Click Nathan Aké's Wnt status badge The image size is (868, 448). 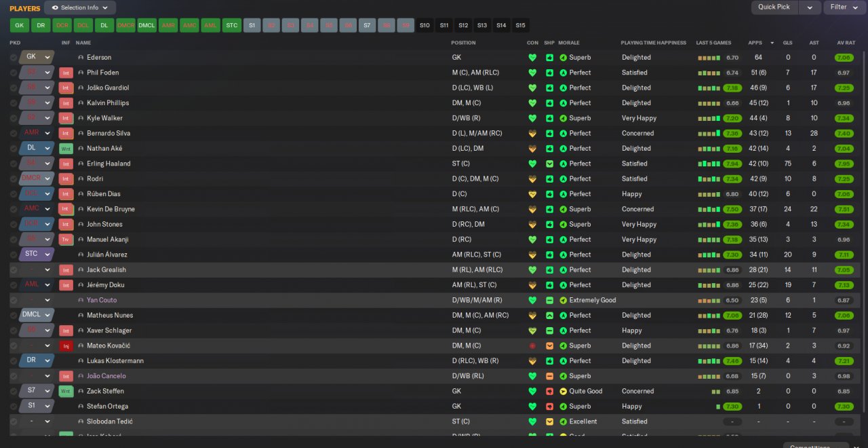66,149
